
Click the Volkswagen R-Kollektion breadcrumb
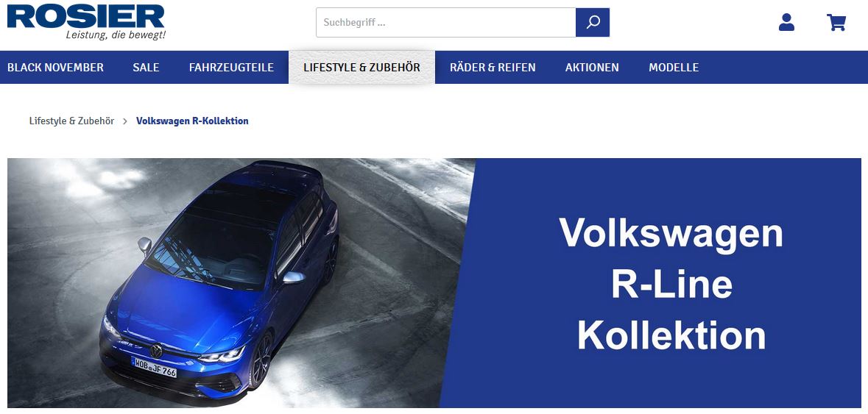(x=192, y=121)
